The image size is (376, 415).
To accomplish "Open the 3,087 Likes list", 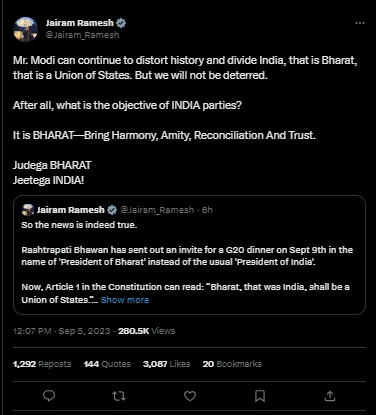I will [166, 364].
